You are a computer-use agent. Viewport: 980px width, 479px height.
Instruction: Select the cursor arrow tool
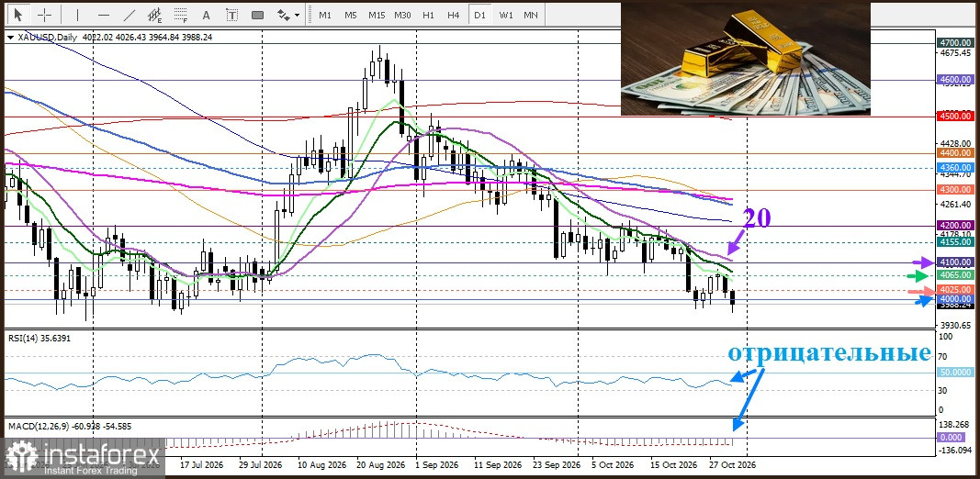coord(18,15)
